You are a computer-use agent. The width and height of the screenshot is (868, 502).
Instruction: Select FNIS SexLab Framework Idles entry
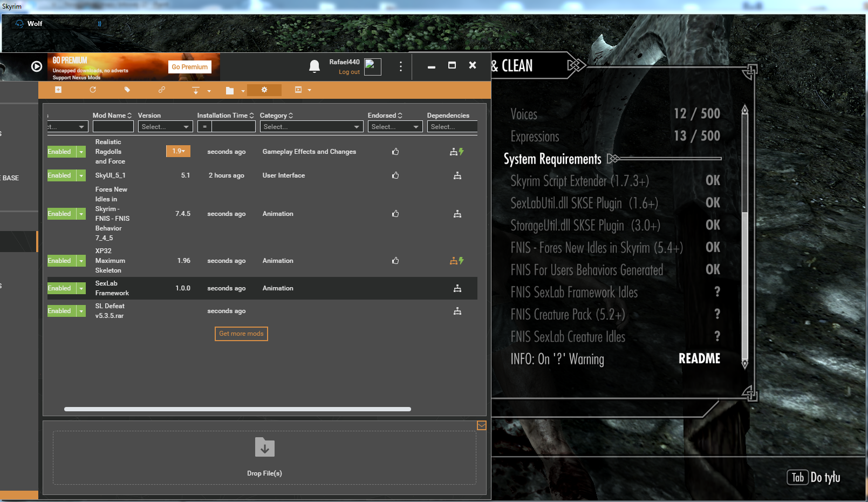point(616,292)
